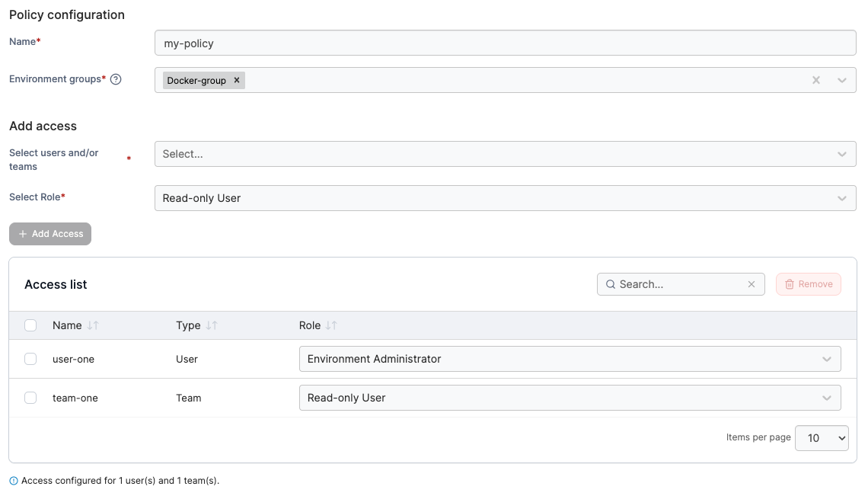Click the Add Access button
Image resolution: width=868 pixels, height=496 pixels.
[x=50, y=234]
